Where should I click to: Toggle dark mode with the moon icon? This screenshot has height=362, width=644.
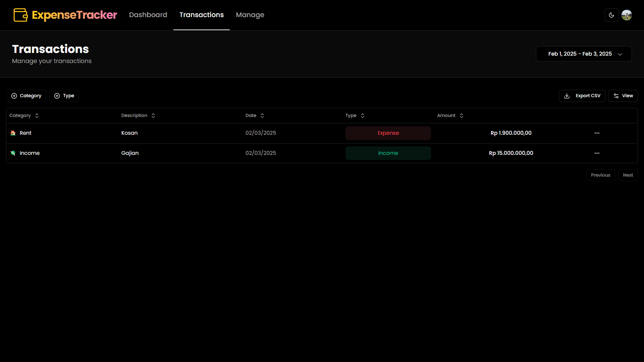click(611, 15)
